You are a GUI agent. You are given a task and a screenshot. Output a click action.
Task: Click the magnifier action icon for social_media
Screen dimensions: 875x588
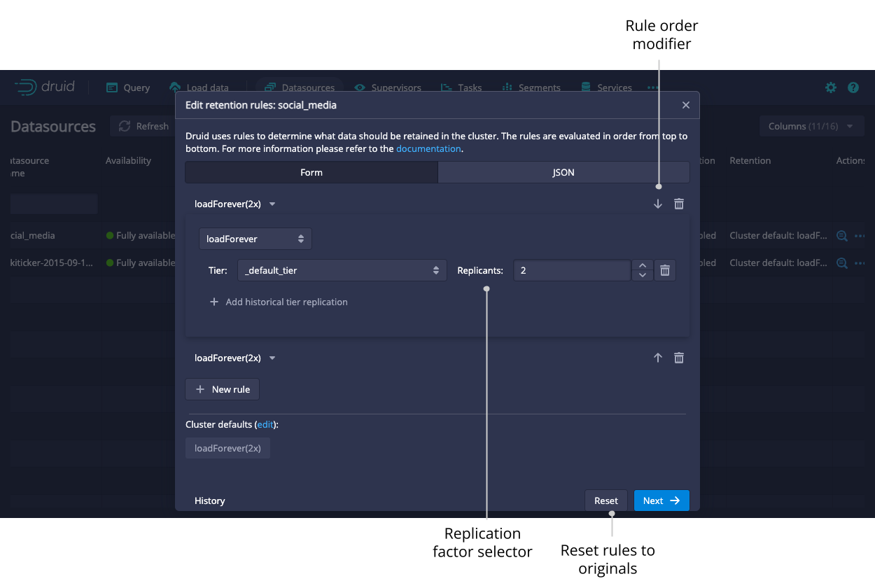pyautogui.click(x=842, y=236)
